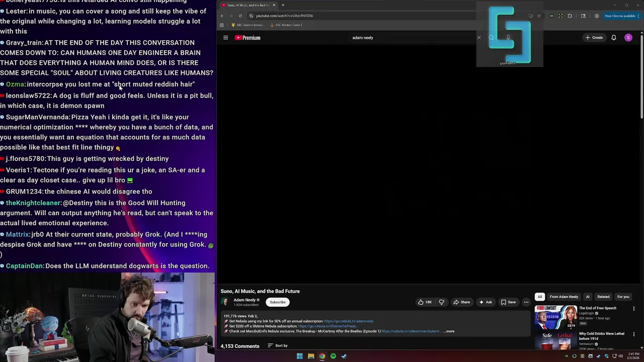
Task: Bookmark this page with the star icon
Action: pos(539,16)
